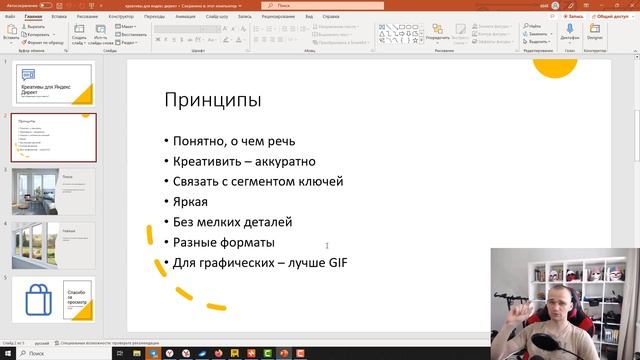Click the Copy (Копировать) button
The image size is (640, 360).
[x=36, y=34]
